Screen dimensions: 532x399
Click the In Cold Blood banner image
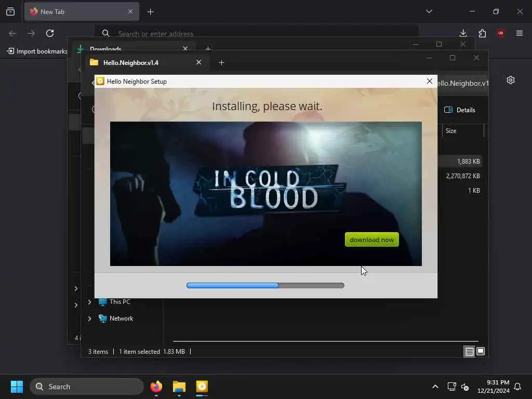pos(265,193)
